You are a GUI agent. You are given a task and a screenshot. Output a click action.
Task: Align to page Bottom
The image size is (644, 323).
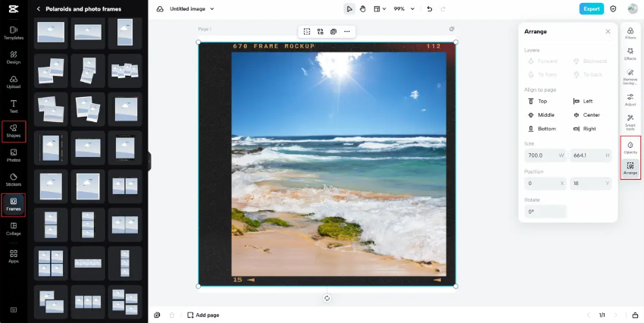pyautogui.click(x=542, y=129)
